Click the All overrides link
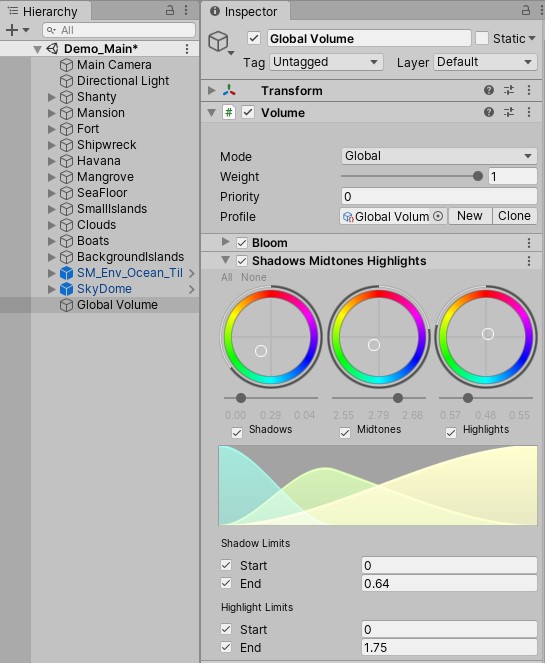 tap(227, 277)
